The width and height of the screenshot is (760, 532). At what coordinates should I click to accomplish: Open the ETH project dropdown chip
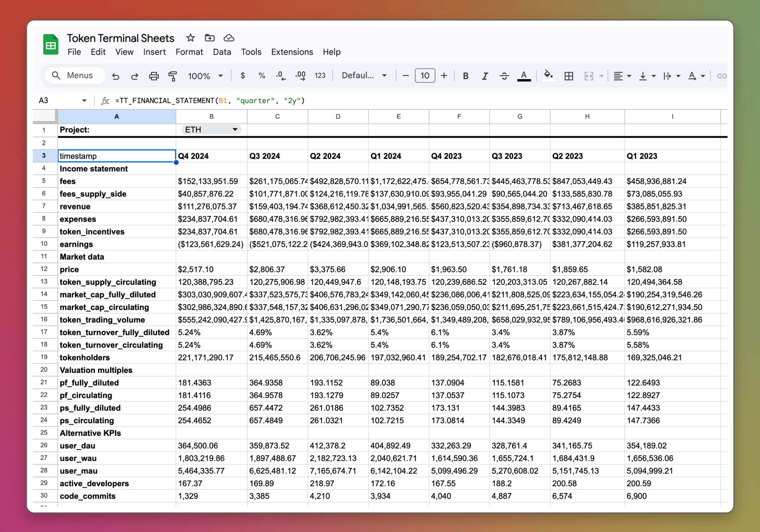(x=211, y=129)
